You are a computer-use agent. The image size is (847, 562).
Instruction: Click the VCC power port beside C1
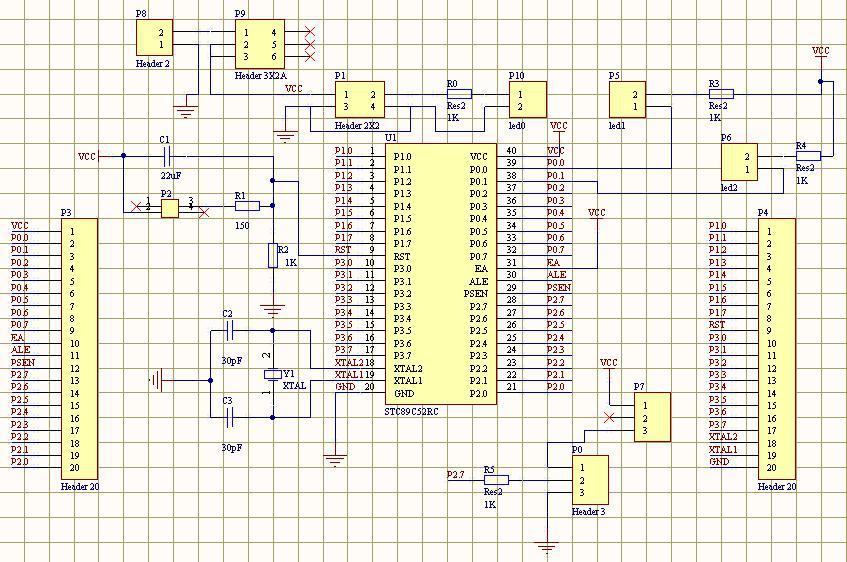91,156
